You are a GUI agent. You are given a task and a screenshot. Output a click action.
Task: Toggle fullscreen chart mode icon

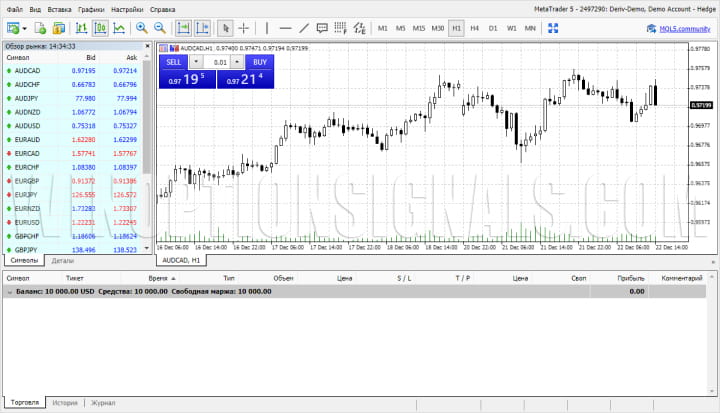[553, 28]
